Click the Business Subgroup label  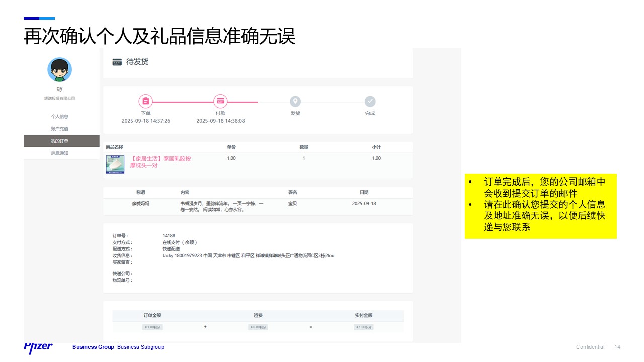[x=140, y=347]
